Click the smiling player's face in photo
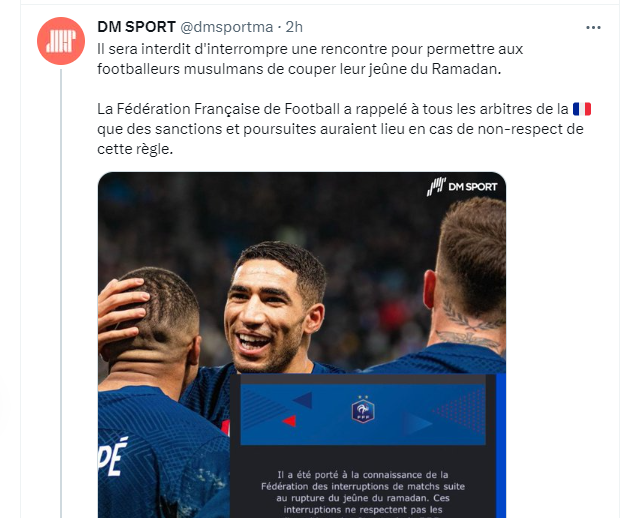This screenshot has height=518, width=633. pyautogui.click(x=268, y=315)
